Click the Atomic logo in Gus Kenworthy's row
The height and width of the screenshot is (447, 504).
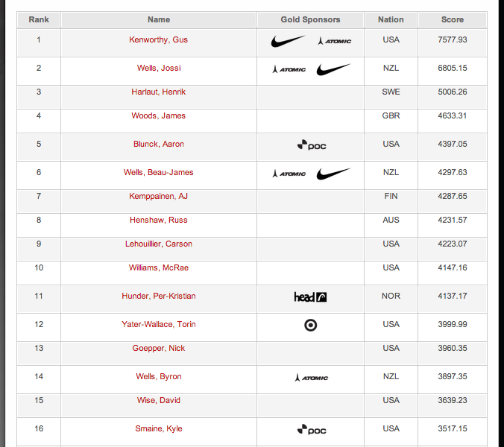(334, 41)
